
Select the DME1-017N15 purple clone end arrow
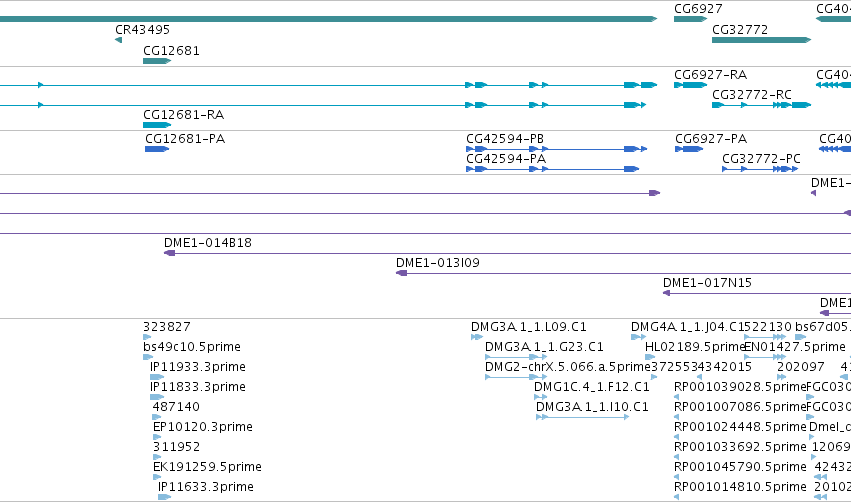coord(666,293)
